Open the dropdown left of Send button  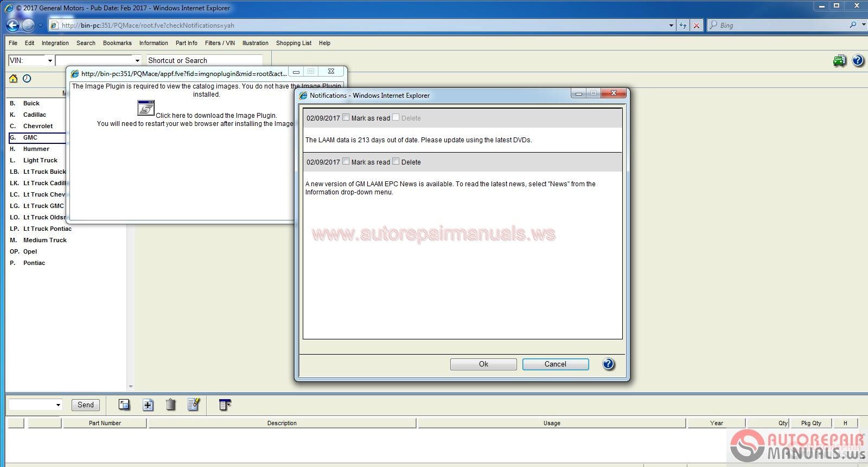pyautogui.click(x=58, y=405)
